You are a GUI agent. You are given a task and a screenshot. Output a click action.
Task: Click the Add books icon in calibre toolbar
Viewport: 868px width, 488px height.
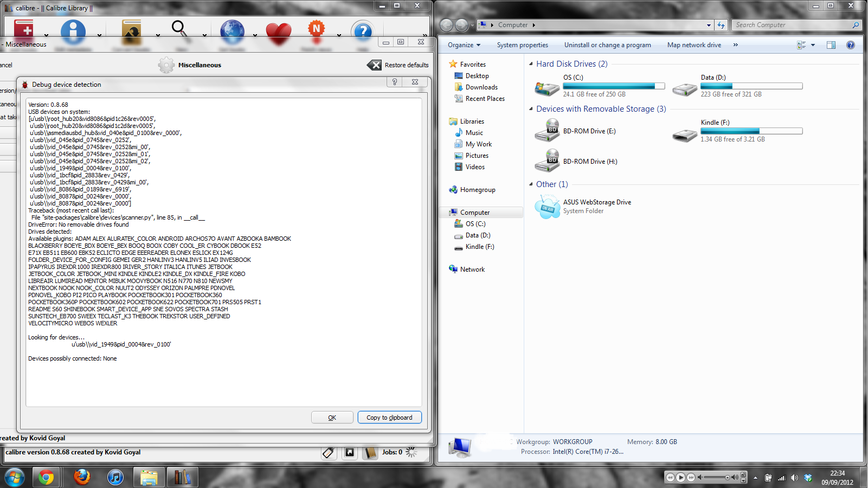24,29
